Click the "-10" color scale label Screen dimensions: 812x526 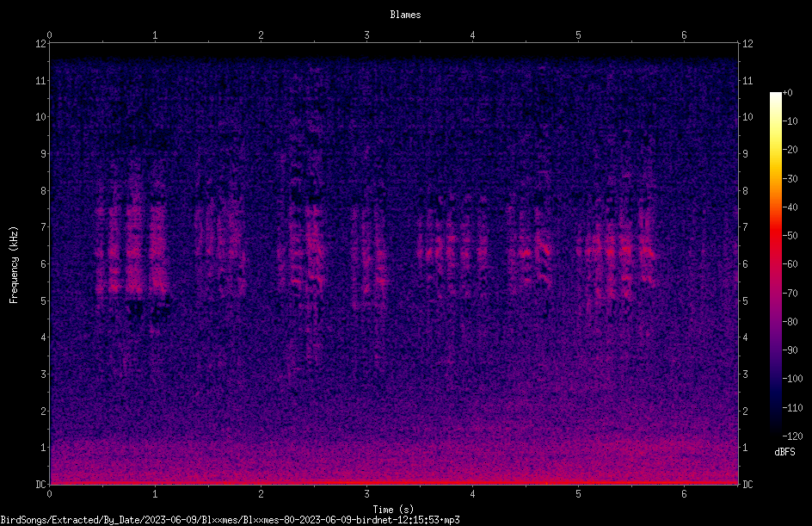(x=790, y=121)
